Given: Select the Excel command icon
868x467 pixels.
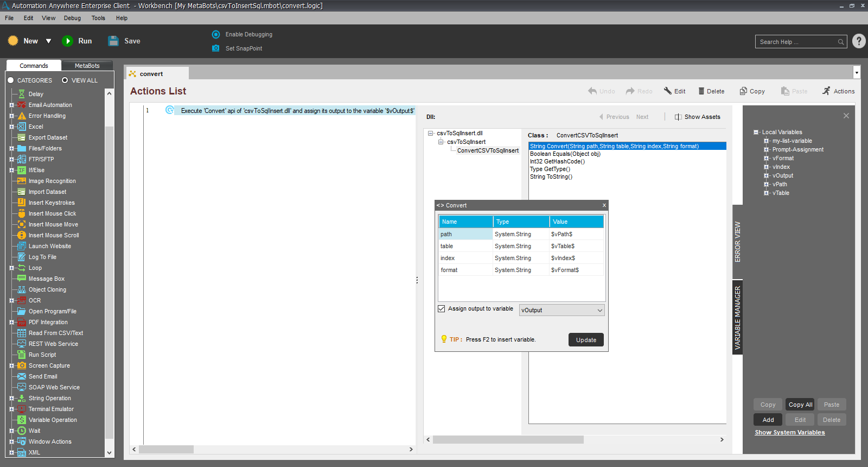Looking at the screenshot, I should pos(22,127).
